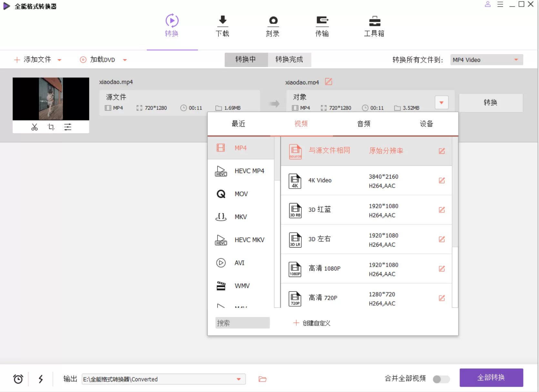Click the scissors trim icon under thumbnail
Image resolution: width=539 pixels, height=392 pixels.
click(x=35, y=127)
